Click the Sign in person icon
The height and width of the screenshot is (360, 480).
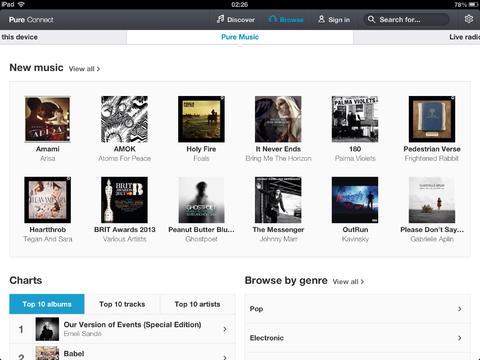coord(321,19)
